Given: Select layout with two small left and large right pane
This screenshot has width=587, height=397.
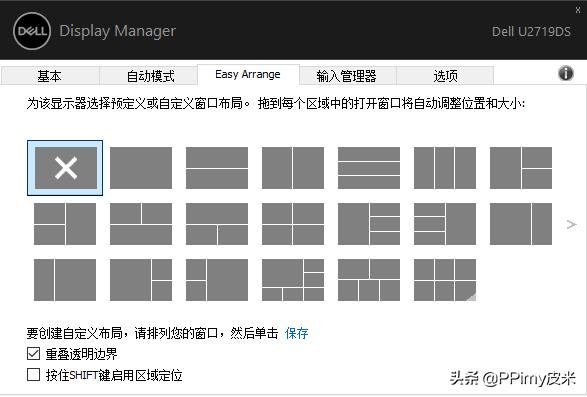Looking at the screenshot, I should tap(217, 280).
